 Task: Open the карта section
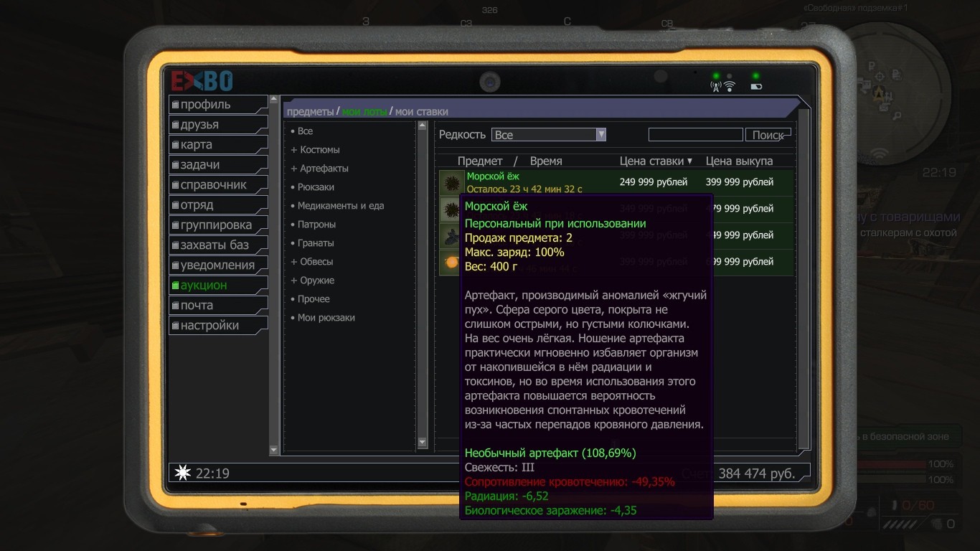click(x=218, y=145)
